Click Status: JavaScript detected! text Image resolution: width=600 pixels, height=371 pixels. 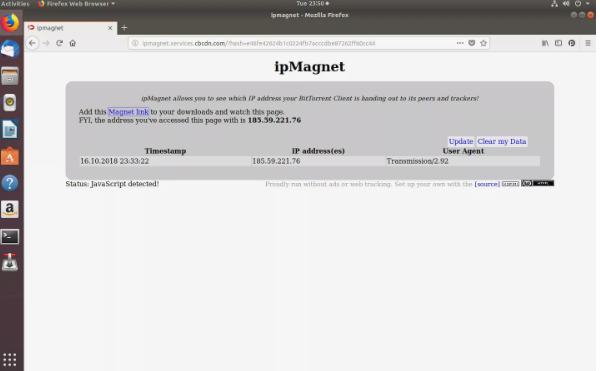pos(112,184)
